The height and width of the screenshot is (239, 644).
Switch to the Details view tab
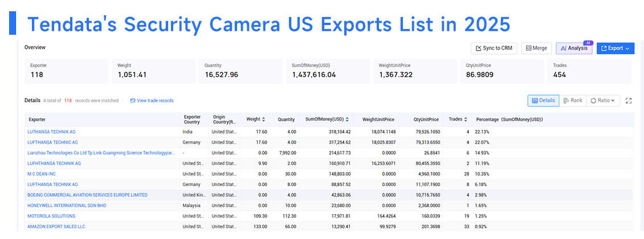click(543, 101)
